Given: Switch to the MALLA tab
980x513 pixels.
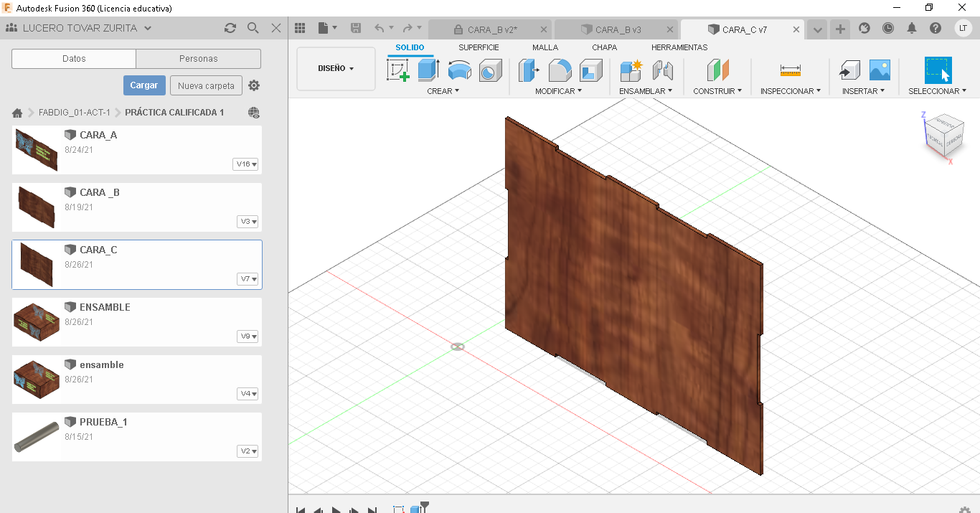Looking at the screenshot, I should (545, 47).
